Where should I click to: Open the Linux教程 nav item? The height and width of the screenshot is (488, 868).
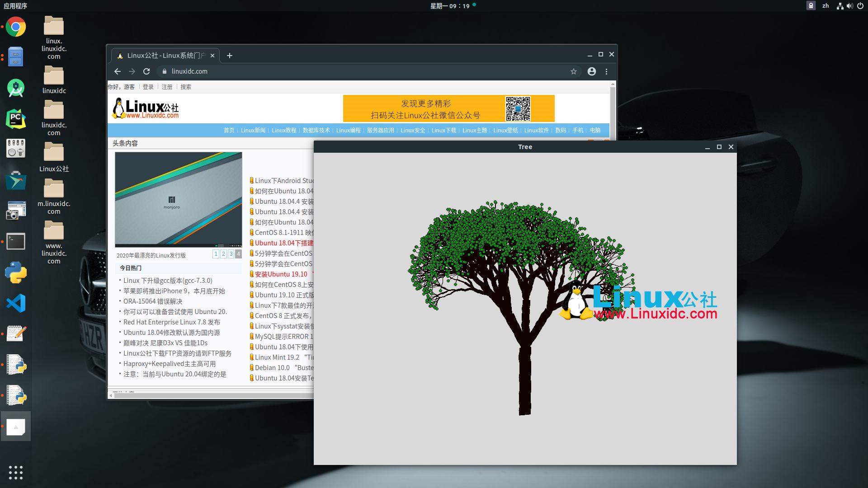284,130
